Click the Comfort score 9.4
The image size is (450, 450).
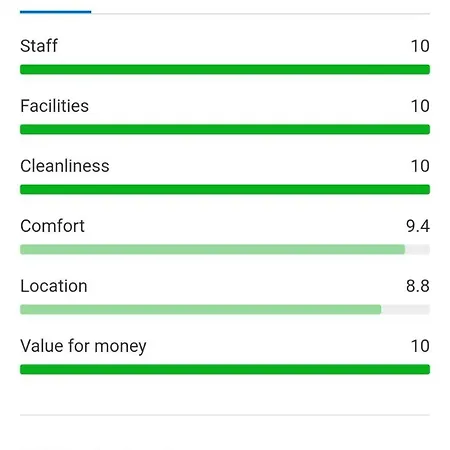[x=418, y=226]
